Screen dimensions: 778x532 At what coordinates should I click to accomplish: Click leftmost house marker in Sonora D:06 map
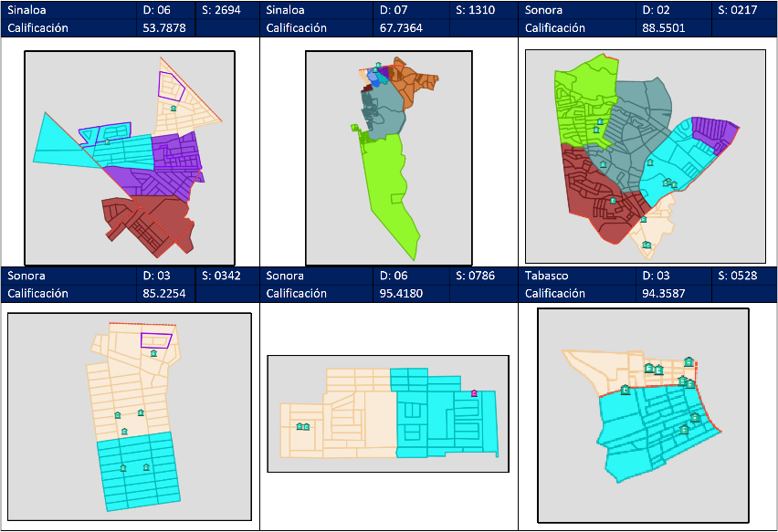[x=299, y=426]
